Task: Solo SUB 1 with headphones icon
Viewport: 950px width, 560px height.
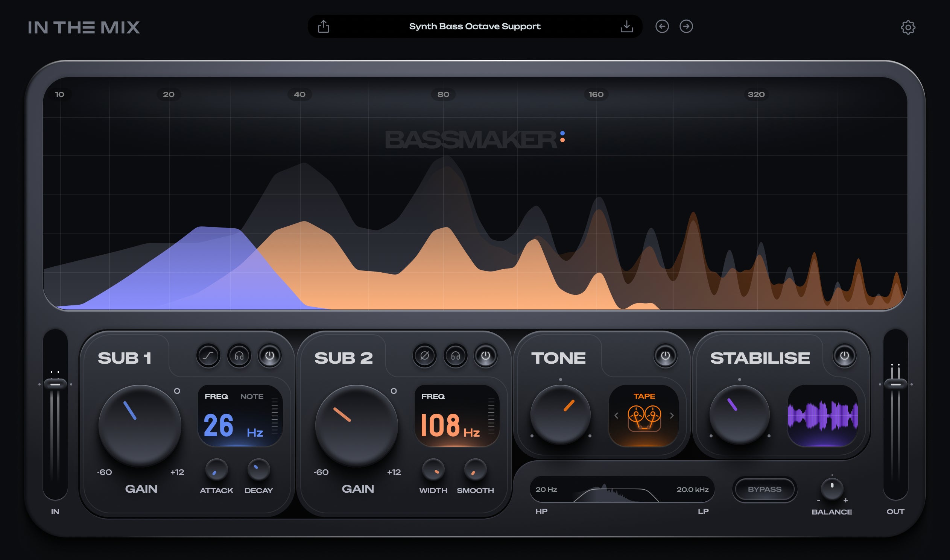Action: 239,355
